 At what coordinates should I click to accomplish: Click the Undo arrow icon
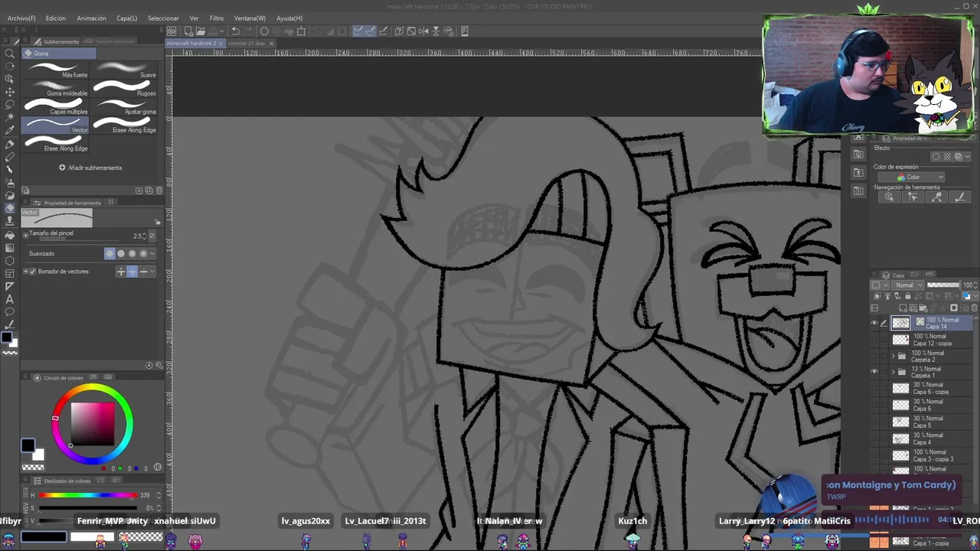pyautogui.click(x=236, y=31)
